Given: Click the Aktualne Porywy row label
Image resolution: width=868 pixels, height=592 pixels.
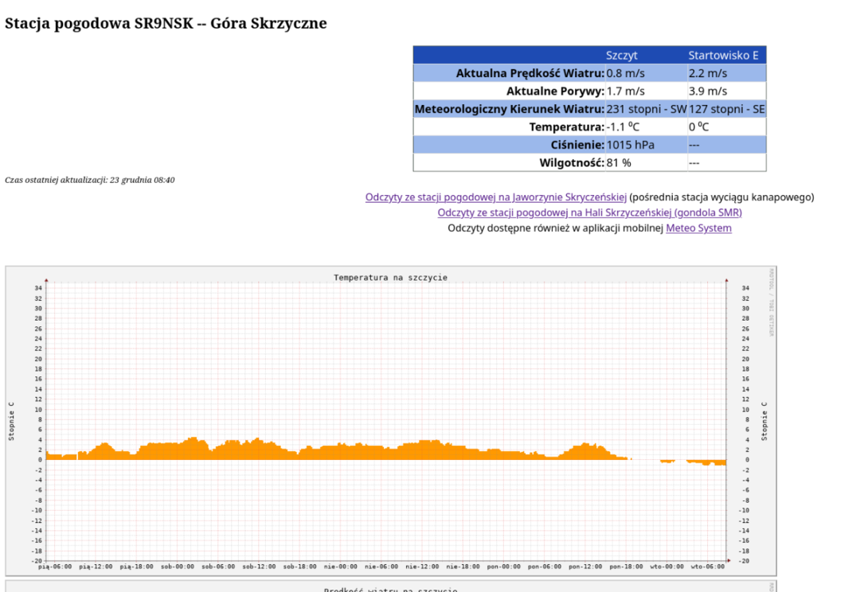Looking at the screenshot, I should click(555, 92).
